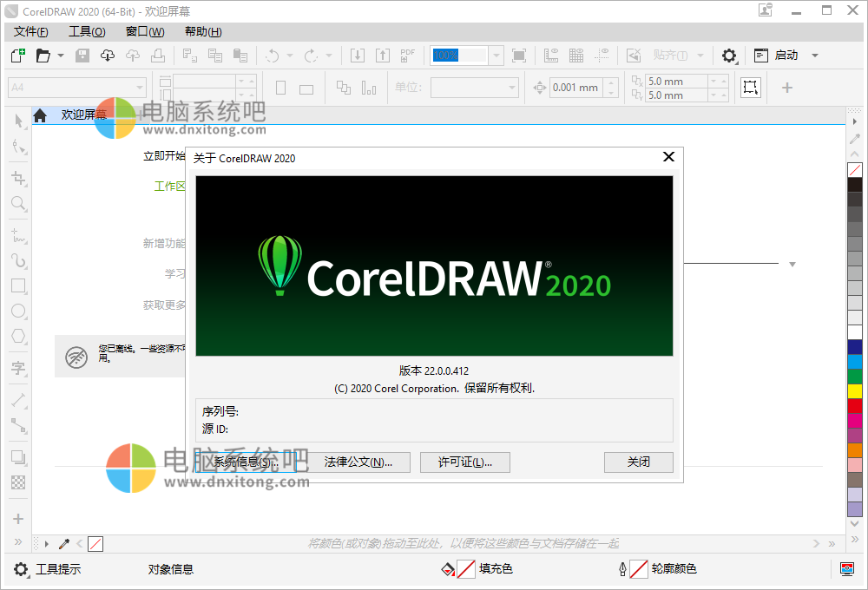The height and width of the screenshot is (590, 868).
Task: Open the Window menu
Action: [x=145, y=31]
